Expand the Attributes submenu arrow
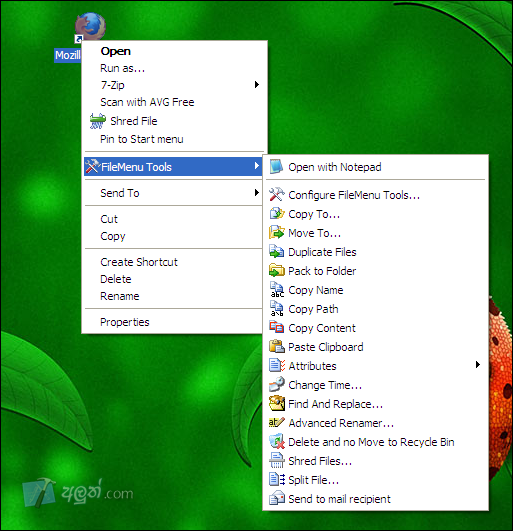 coord(477,365)
